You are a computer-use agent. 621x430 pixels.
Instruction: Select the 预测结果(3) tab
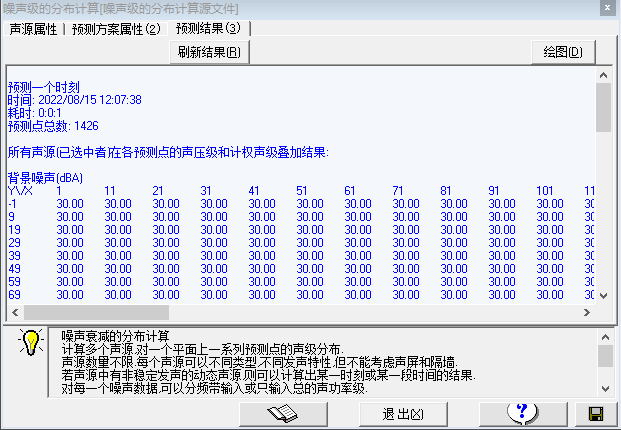coord(208,28)
